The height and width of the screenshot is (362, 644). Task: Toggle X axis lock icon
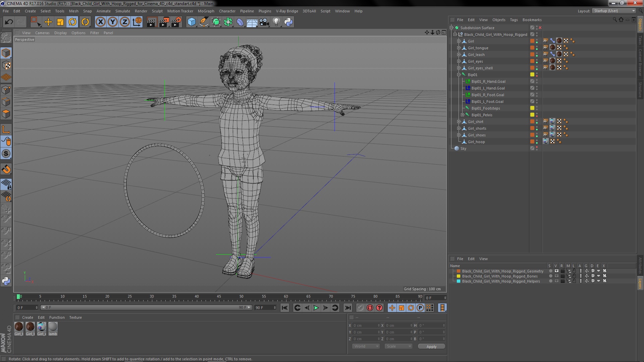point(100,22)
